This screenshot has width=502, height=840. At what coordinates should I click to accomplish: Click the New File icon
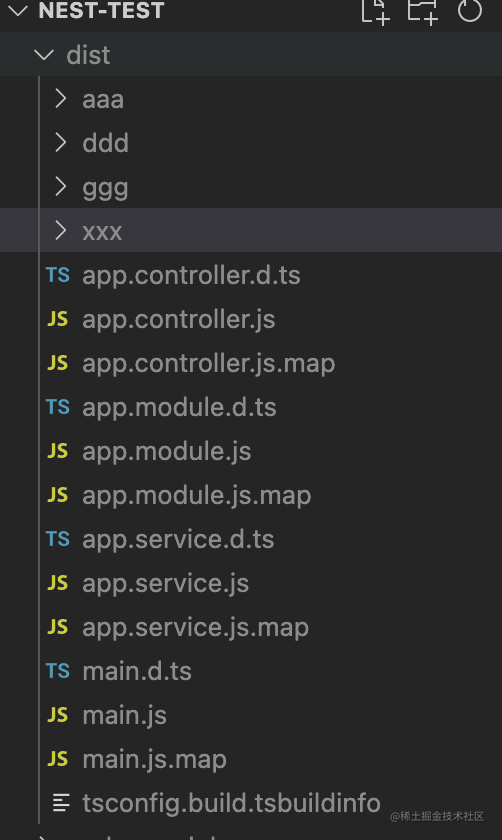coord(375,11)
